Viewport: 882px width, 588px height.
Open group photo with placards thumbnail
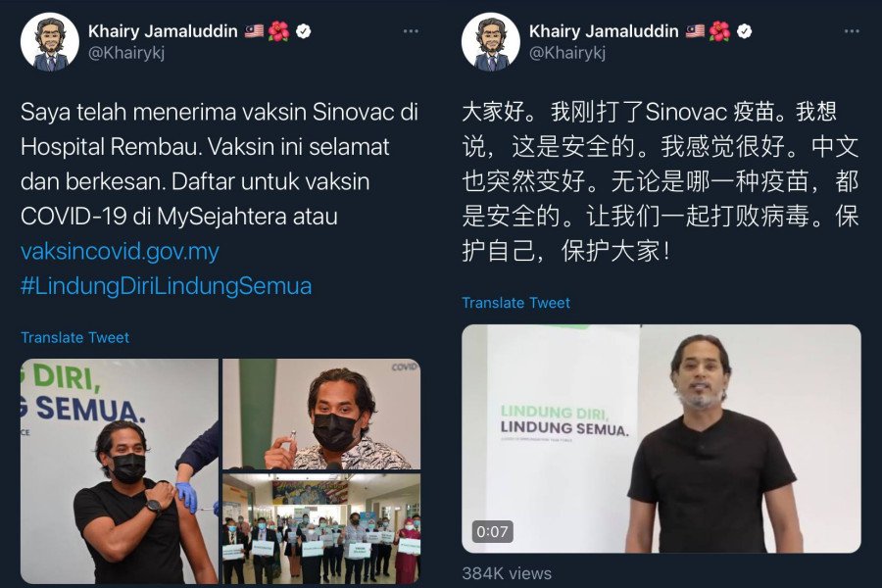[321, 528]
